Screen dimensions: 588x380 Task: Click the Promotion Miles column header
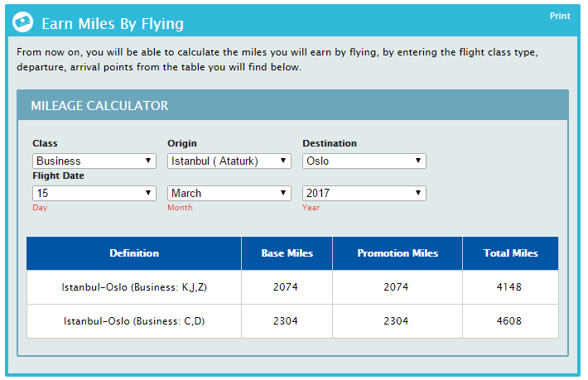pyautogui.click(x=398, y=253)
